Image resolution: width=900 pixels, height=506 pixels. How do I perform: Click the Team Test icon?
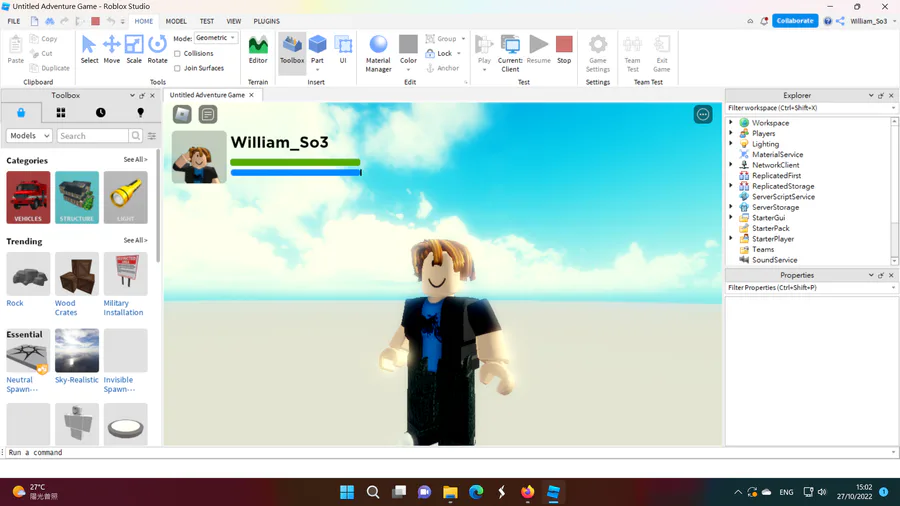tap(632, 45)
